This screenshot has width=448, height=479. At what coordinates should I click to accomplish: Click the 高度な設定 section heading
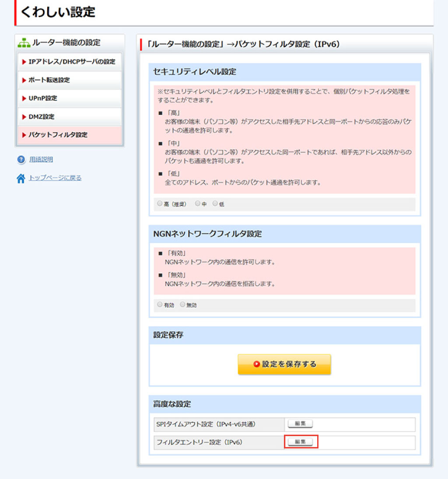coord(172,404)
